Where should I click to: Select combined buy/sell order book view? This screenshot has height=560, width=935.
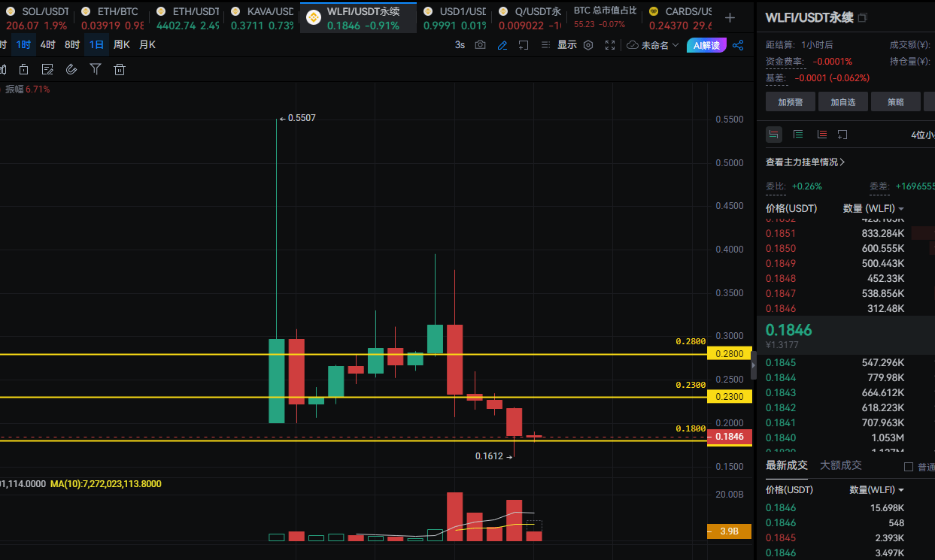click(773, 135)
